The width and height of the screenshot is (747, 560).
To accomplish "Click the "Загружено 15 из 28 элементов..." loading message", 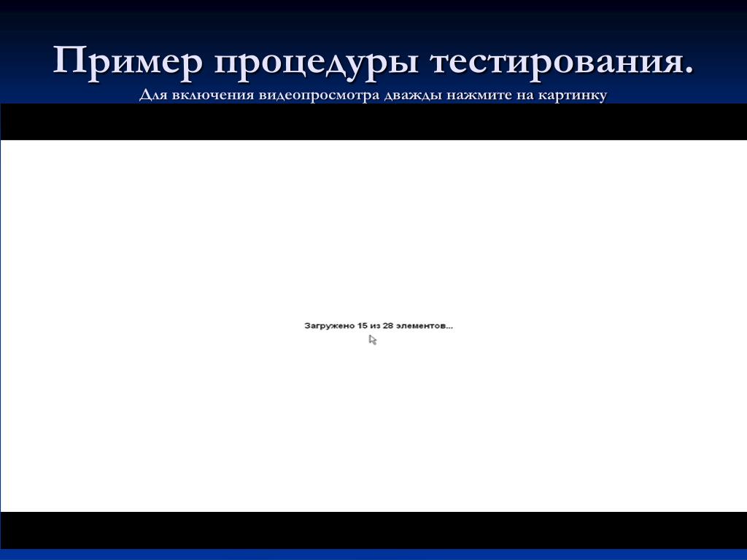I will tap(379, 326).
